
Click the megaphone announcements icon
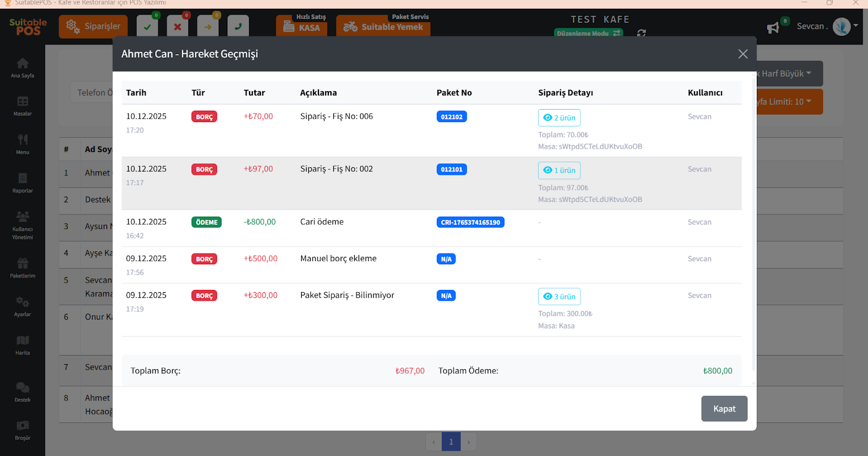[773, 28]
